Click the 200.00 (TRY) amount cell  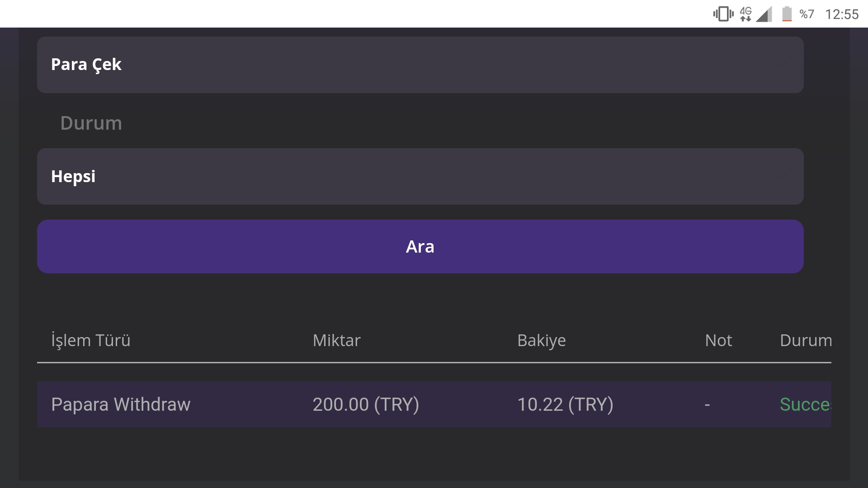[x=366, y=404]
